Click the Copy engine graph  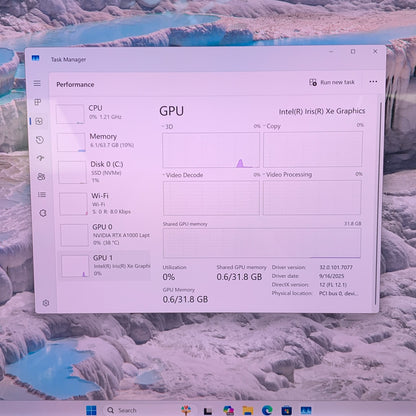click(313, 149)
